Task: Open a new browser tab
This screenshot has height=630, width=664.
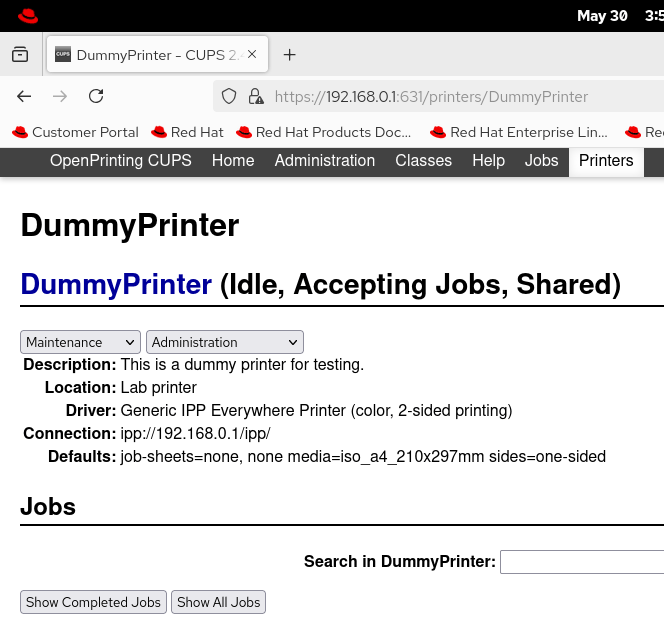Action: [x=290, y=55]
